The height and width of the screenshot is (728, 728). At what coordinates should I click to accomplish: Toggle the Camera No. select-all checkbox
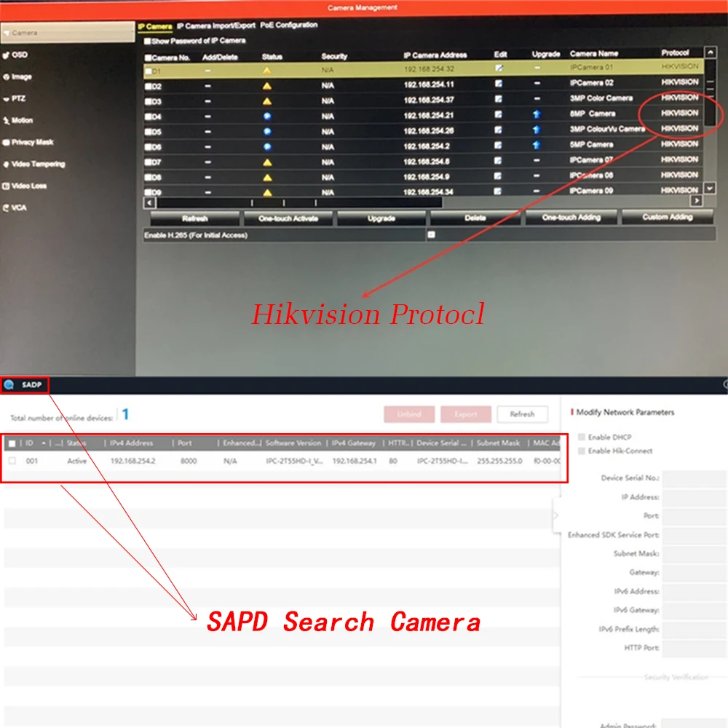click(x=148, y=58)
